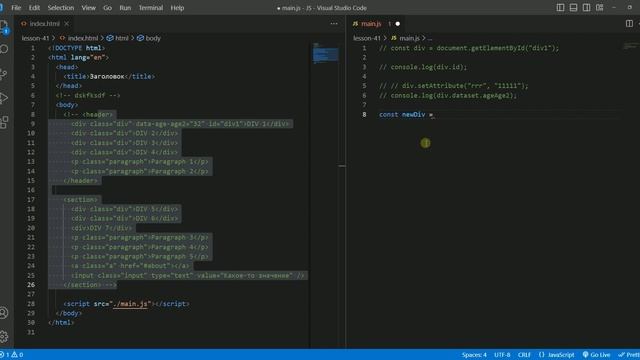The image size is (640, 360).
Task: Open the Run menu
Action: (x=125, y=8)
